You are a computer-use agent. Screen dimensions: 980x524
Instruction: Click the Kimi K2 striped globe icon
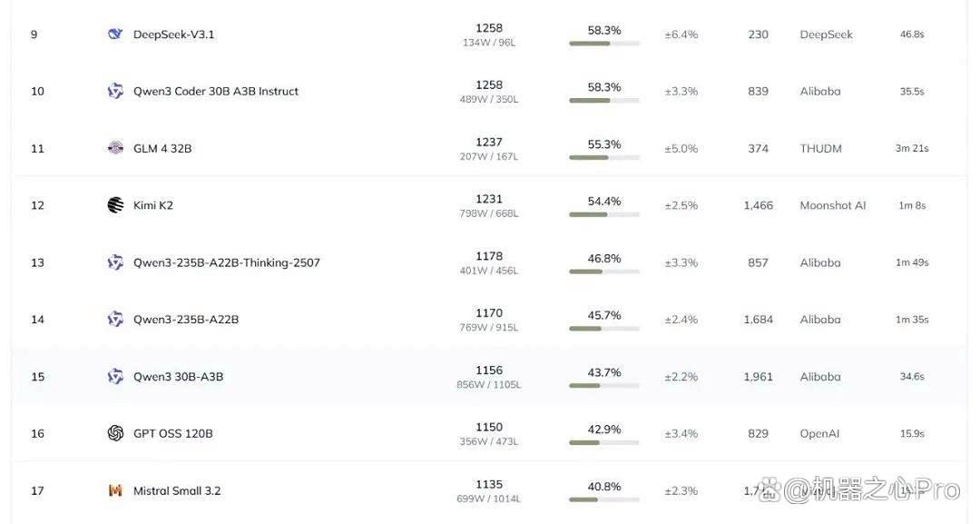[115, 205]
